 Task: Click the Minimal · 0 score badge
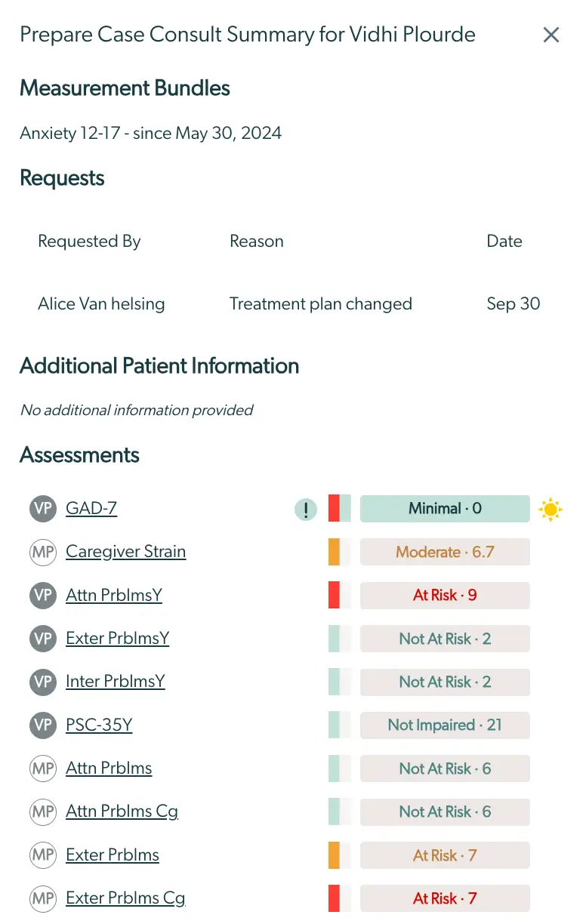click(x=445, y=509)
